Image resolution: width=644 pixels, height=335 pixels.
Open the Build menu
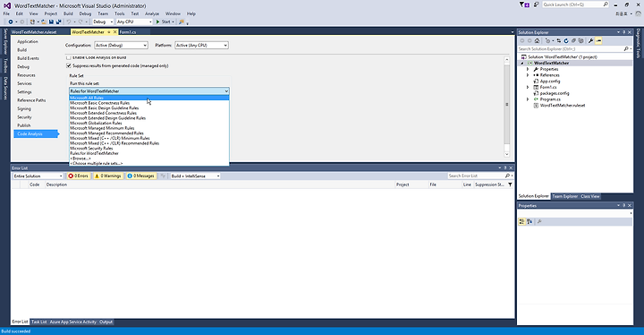click(68, 13)
